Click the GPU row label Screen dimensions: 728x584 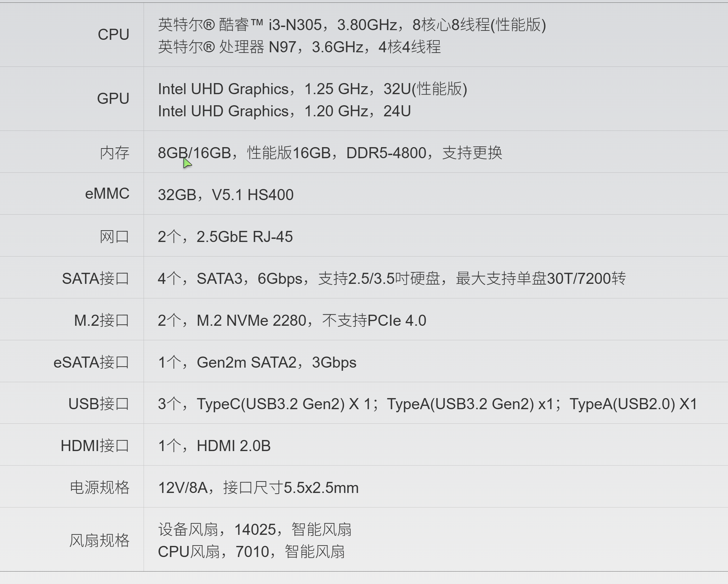[x=113, y=99]
